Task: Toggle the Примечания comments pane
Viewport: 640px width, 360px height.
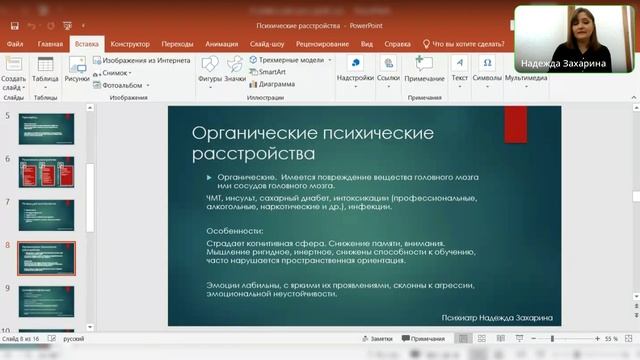Action: tap(423, 339)
